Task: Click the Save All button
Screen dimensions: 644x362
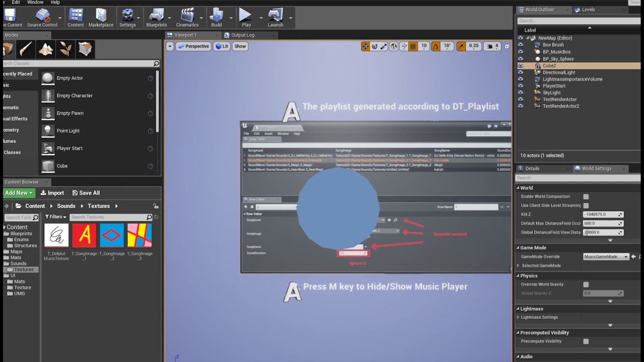Action: (x=86, y=193)
